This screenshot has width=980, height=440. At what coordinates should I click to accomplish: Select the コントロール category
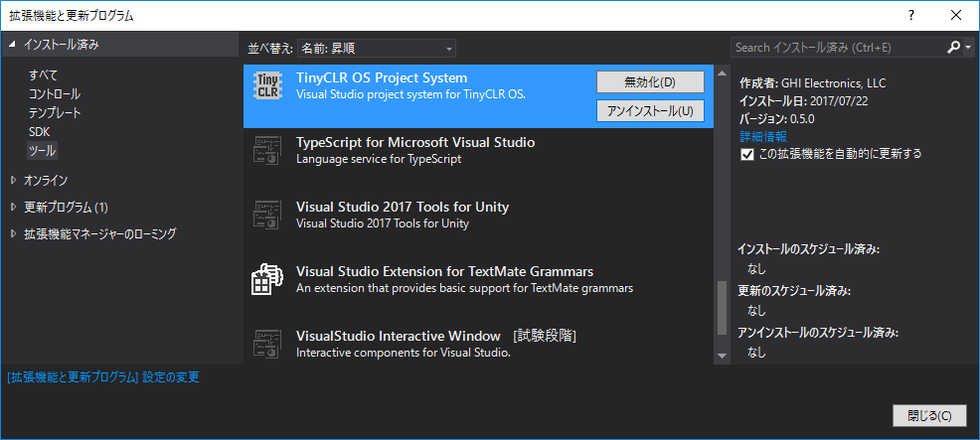coord(55,94)
